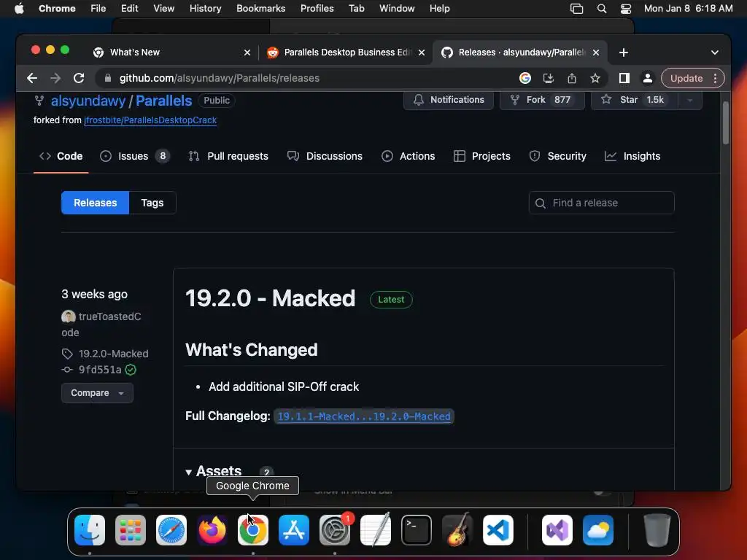This screenshot has width=747, height=560.
Task: Click the Notifications button
Action: click(x=449, y=99)
